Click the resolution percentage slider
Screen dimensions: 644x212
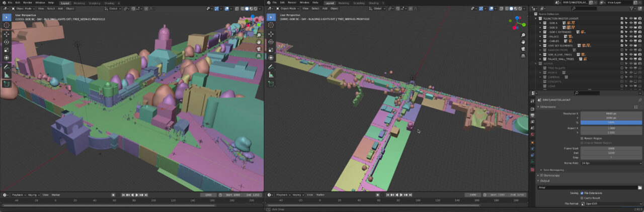click(611, 123)
